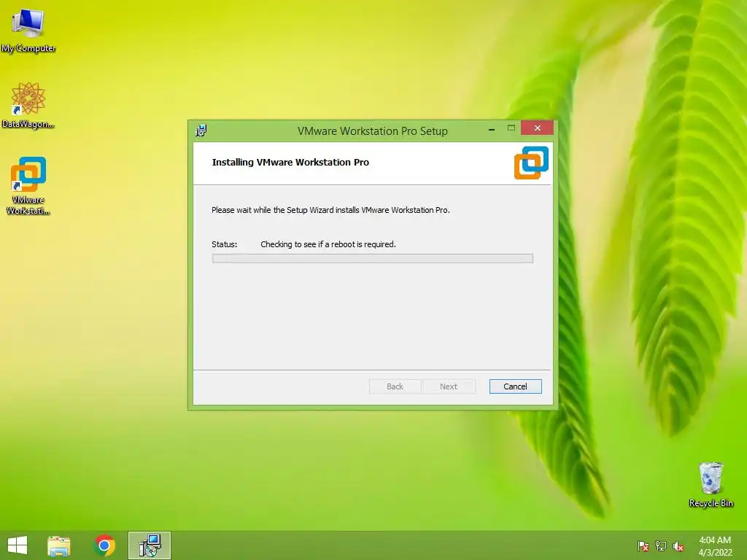Click the disabled Next button
747x560 pixels.
[x=449, y=386]
